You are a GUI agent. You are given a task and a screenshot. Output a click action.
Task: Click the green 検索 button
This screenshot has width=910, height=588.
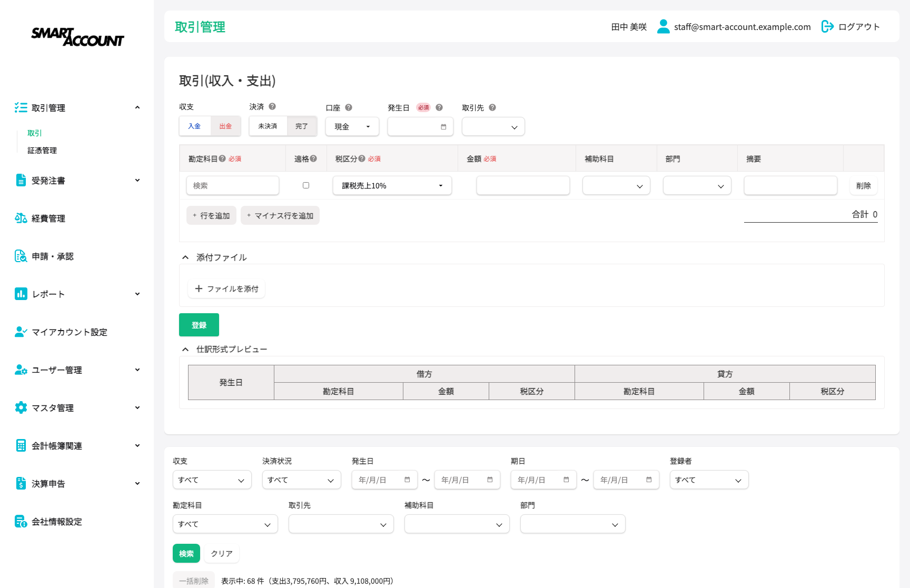coord(186,553)
